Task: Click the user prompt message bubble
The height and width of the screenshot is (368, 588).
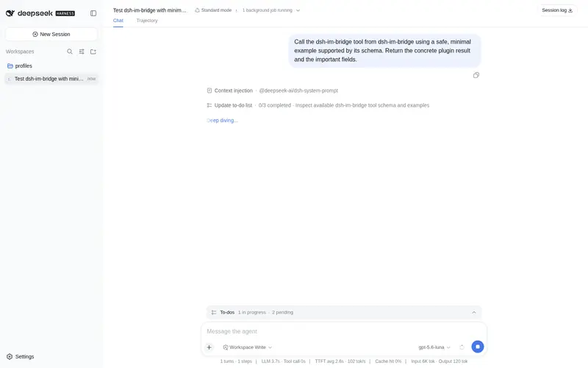Action: pos(384,51)
